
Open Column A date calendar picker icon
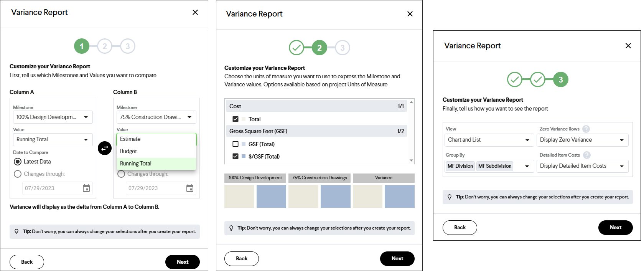(86, 188)
